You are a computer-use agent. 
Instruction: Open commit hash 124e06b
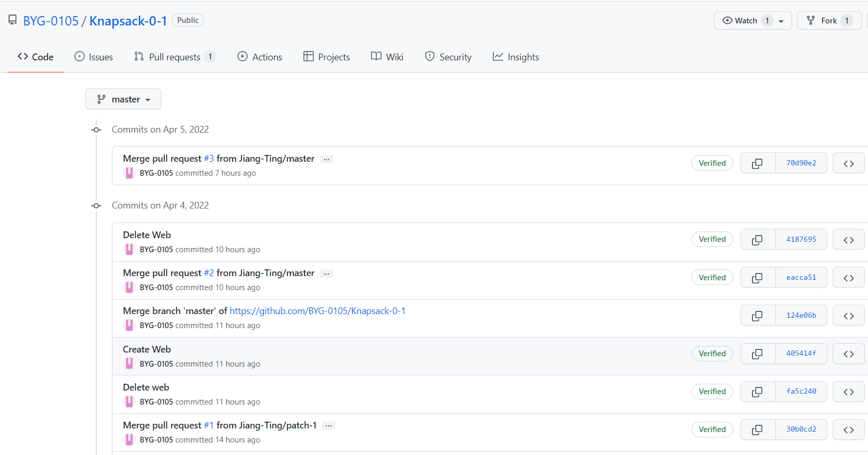pos(801,316)
